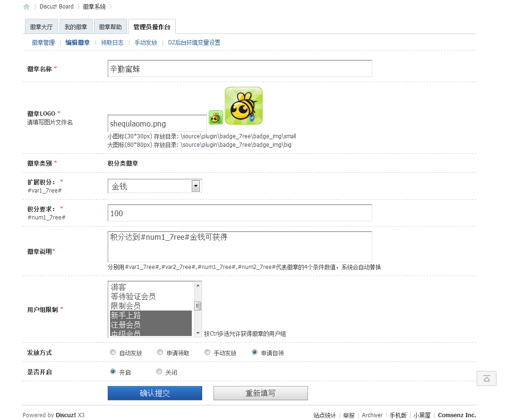Click the Archiver link in the footer
This screenshot has height=420, width=505.
372,415
